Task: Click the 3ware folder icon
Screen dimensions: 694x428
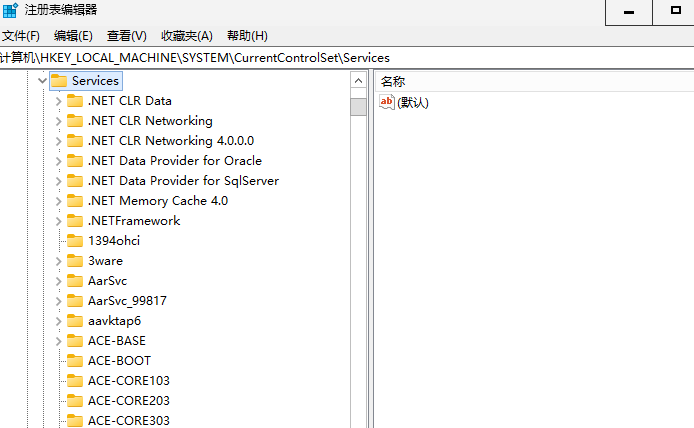Action: [x=75, y=261]
